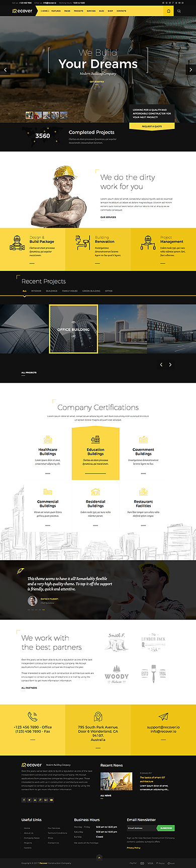Select the Green Building project filter
The image size is (196, 868).
click(91, 291)
